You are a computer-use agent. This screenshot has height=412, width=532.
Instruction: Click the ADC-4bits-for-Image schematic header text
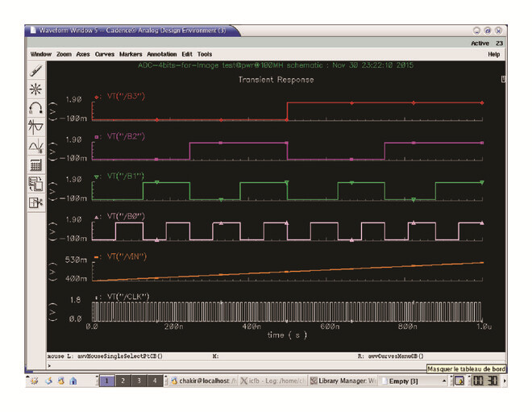(x=276, y=65)
